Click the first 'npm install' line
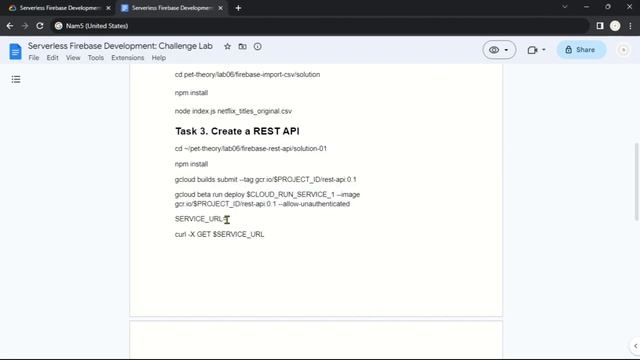 tap(191, 93)
